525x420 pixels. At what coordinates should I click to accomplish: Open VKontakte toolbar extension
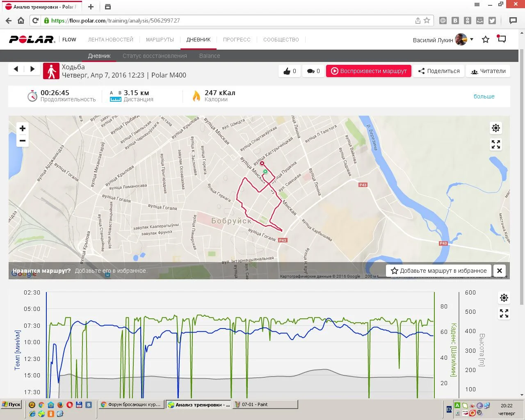tap(455, 21)
